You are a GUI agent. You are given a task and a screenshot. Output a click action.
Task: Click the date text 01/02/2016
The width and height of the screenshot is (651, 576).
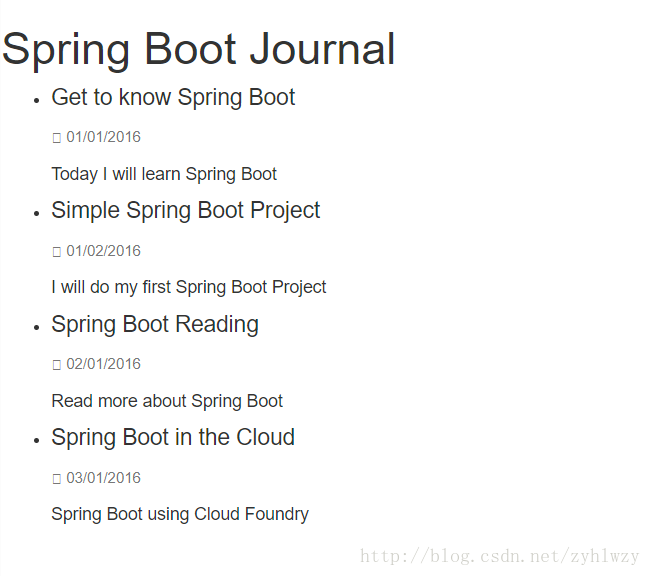(x=103, y=251)
